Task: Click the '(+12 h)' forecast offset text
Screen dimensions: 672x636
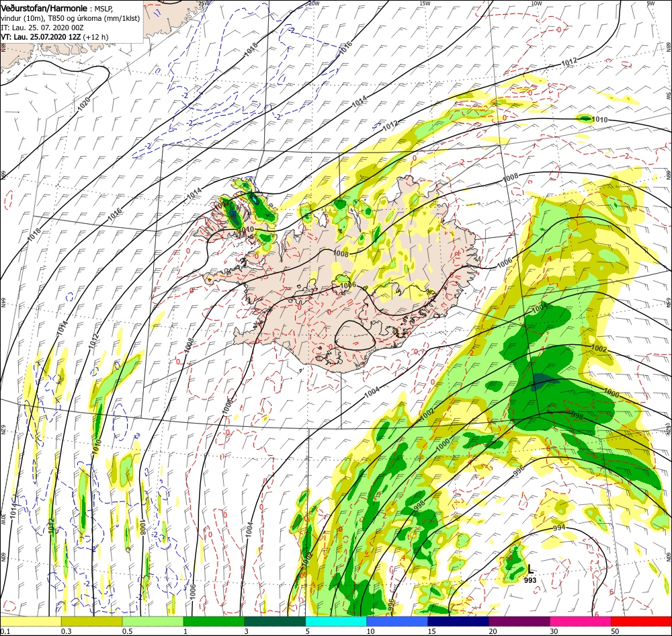Action: tap(95, 37)
